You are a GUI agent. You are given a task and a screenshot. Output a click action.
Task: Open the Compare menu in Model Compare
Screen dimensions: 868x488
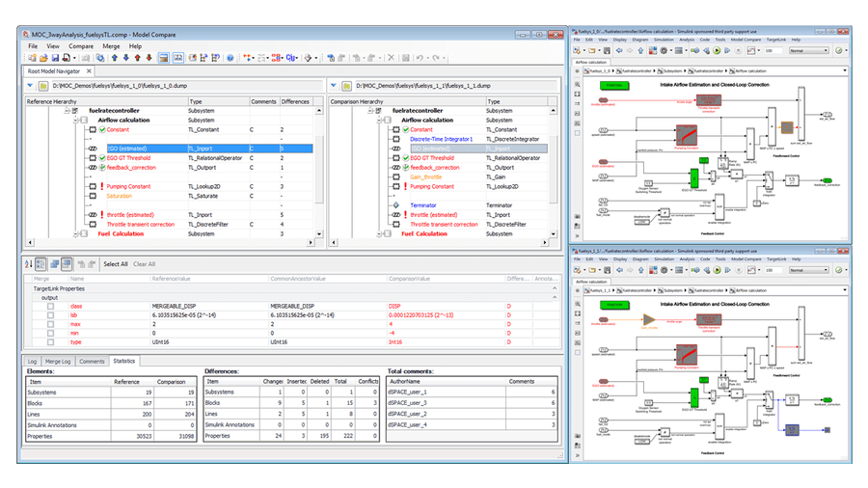click(x=81, y=46)
